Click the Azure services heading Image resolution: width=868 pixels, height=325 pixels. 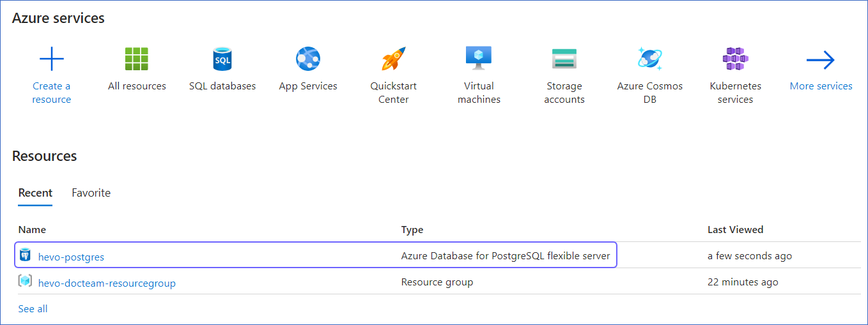point(58,19)
